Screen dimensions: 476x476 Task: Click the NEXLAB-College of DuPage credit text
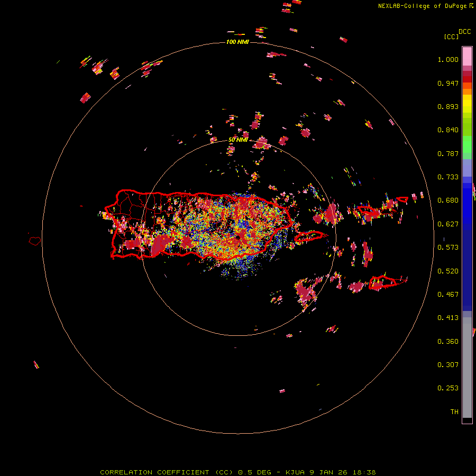pos(426,6)
